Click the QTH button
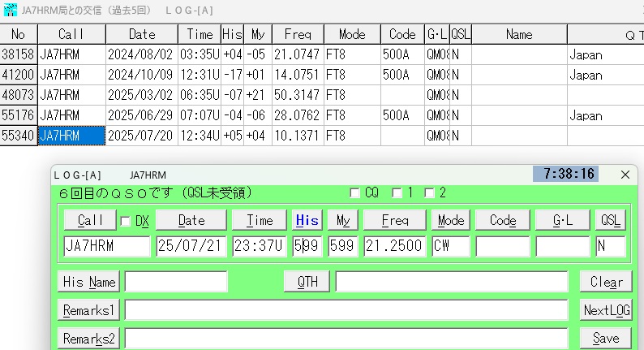The height and width of the screenshot is (350, 644). pos(307,282)
